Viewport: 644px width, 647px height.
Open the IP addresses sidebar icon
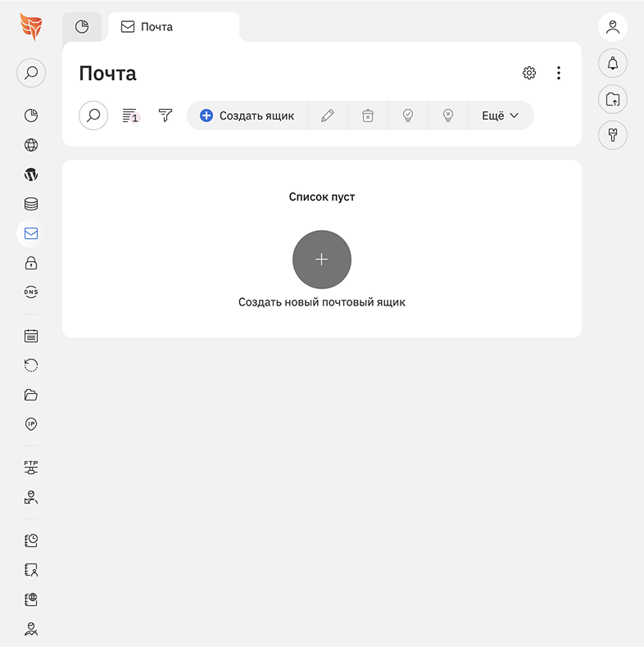[x=31, y=424]
